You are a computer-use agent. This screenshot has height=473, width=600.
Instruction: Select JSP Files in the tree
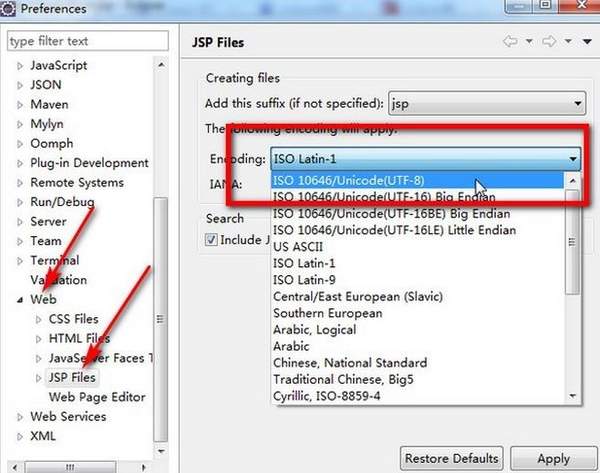point(72,377)
